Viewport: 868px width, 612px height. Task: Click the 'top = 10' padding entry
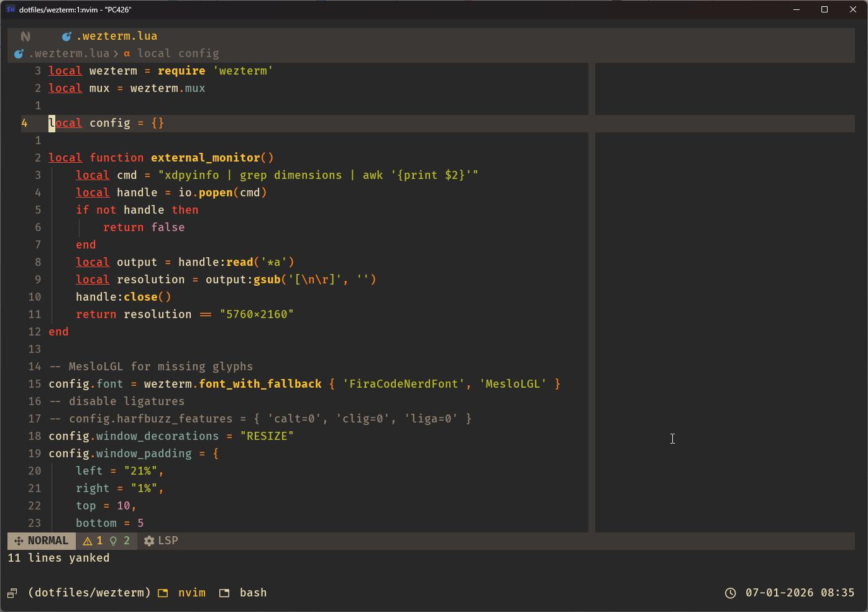[106, 506]
